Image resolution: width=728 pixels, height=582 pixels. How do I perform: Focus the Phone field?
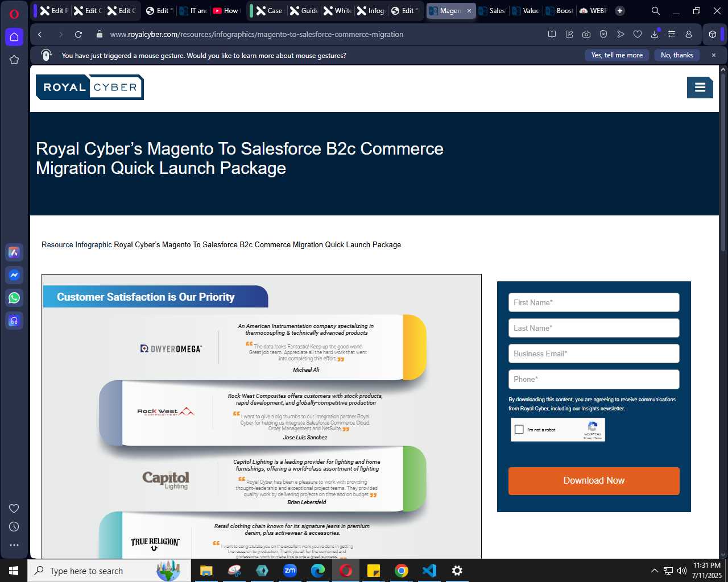click(x=594, y=379)
